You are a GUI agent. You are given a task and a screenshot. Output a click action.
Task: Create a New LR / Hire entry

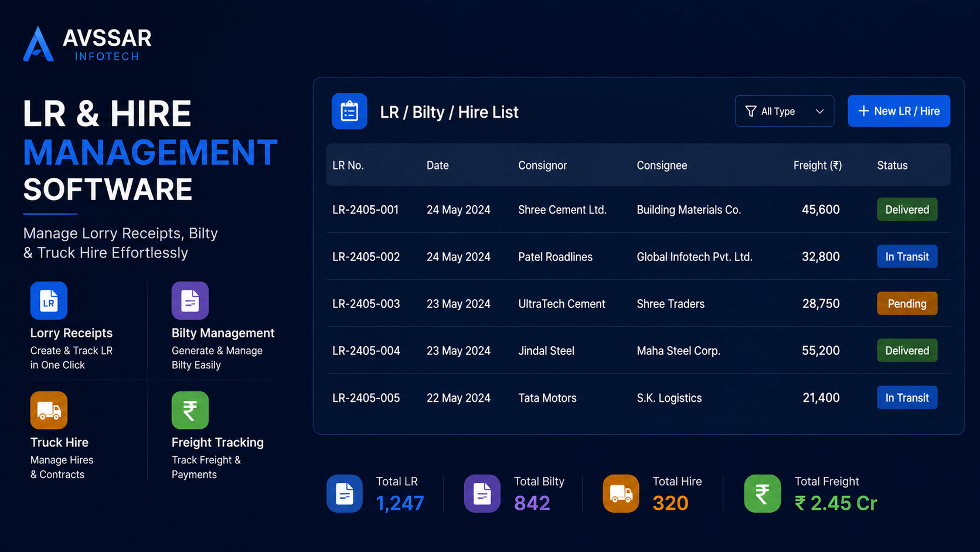pos(899,111)
